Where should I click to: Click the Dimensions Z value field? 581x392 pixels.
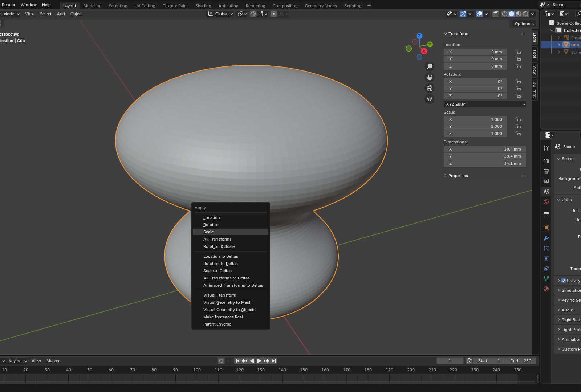485,163
